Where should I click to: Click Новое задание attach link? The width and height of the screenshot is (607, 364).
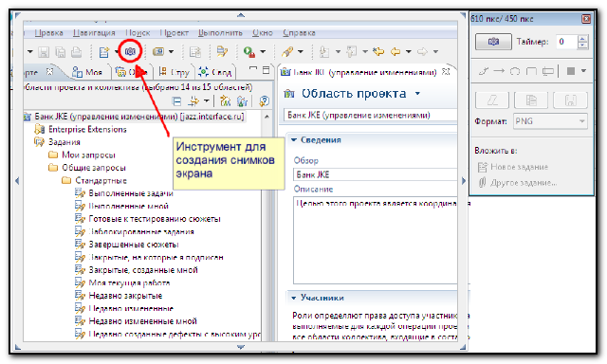coord(513,167)
